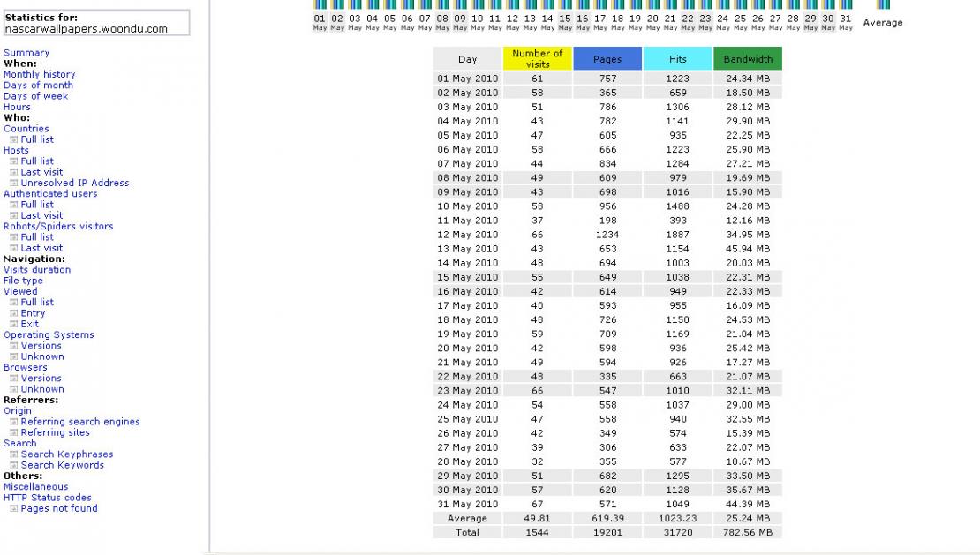This screenshot has width=980, height=555.
Task: Open Monthly history report
Action: click(40, 74)
